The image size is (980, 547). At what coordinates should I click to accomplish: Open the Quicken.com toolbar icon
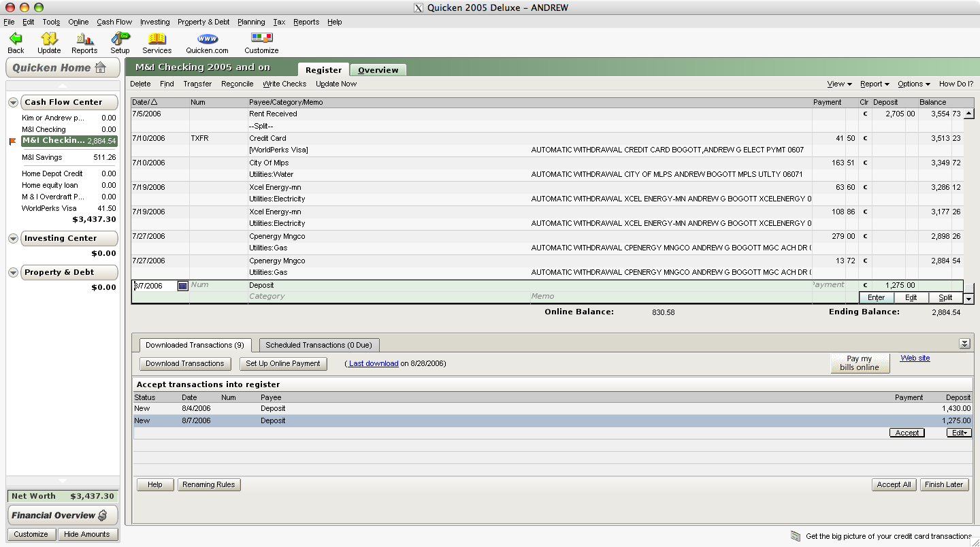[x=208, y=42]
